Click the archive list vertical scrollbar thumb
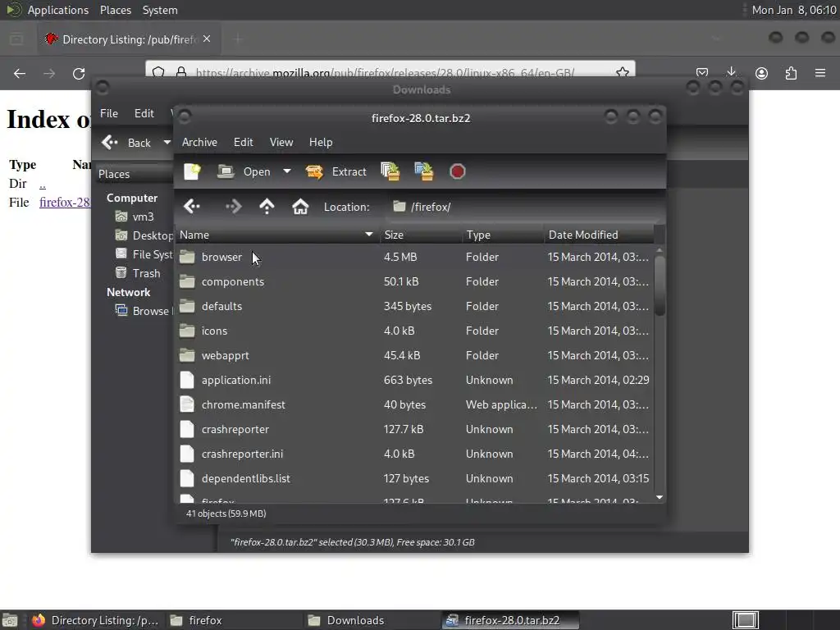The image size is (840, 630). (x=660, y=286)
